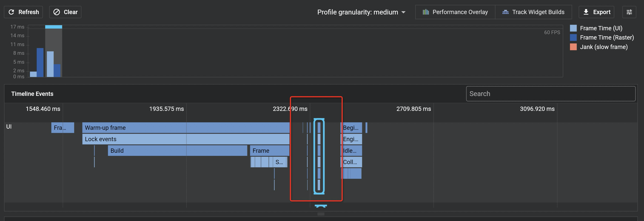The image size is (644, 221).
Task: Click the UI track label
Action: [9, 127]
